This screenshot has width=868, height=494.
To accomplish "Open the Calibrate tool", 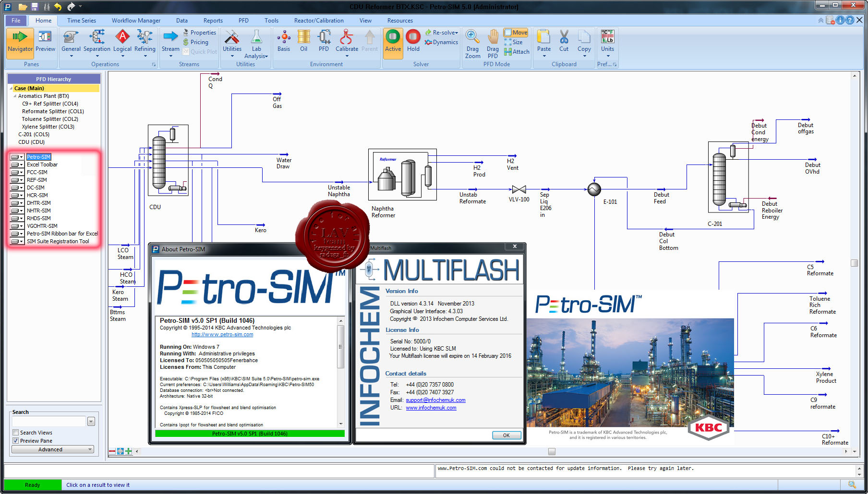I will (x=347, y=43).
